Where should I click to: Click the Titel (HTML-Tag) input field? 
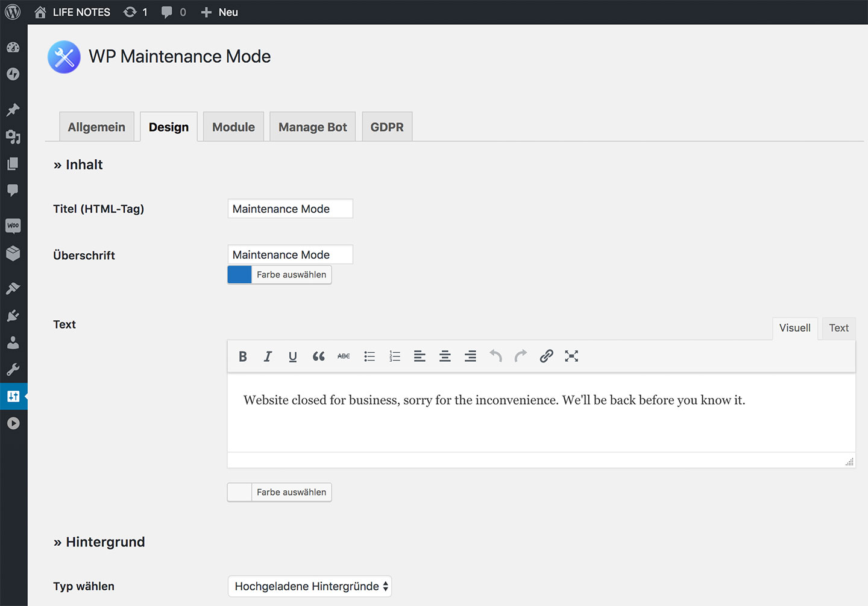coord(290,209)
